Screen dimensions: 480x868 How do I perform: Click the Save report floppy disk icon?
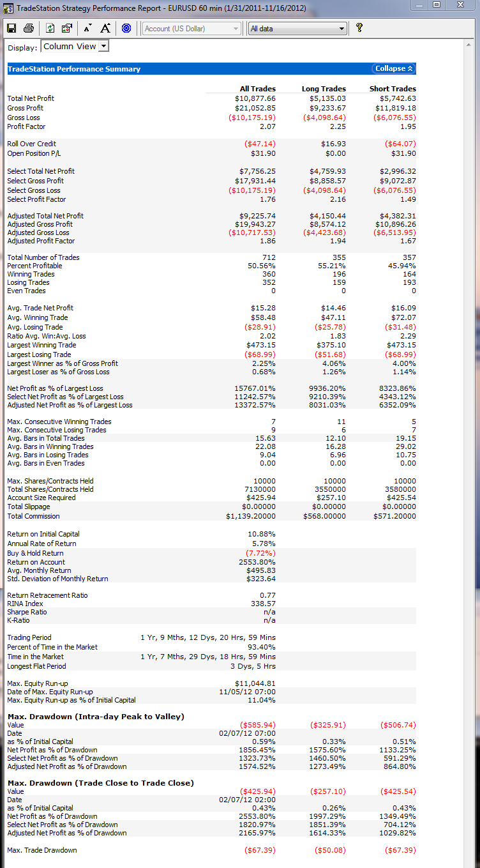pos(11,29)
